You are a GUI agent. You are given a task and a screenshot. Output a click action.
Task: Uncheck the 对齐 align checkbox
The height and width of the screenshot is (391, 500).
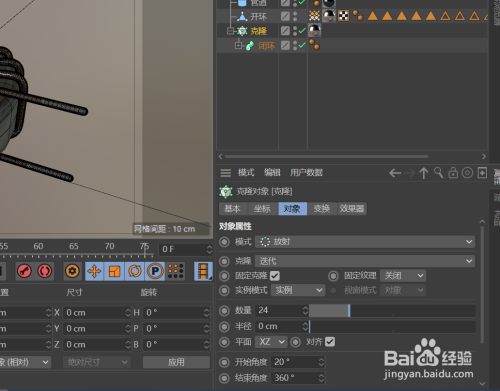coord(330,342)
